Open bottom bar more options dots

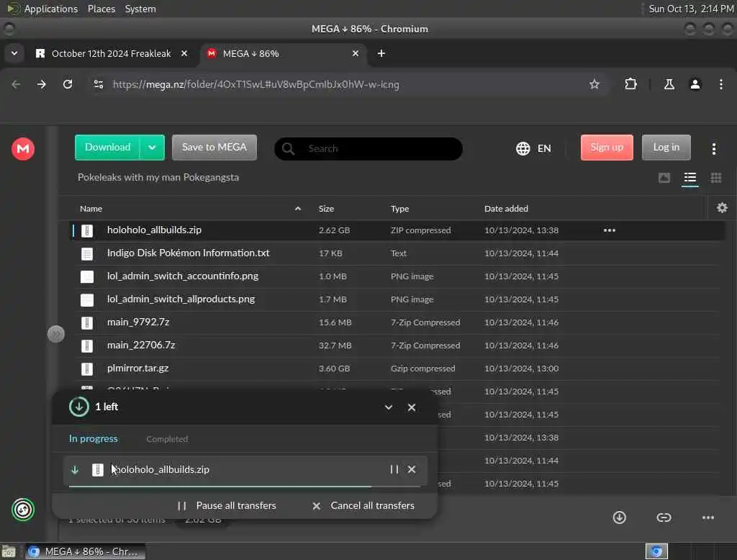(x=708, y=518)
